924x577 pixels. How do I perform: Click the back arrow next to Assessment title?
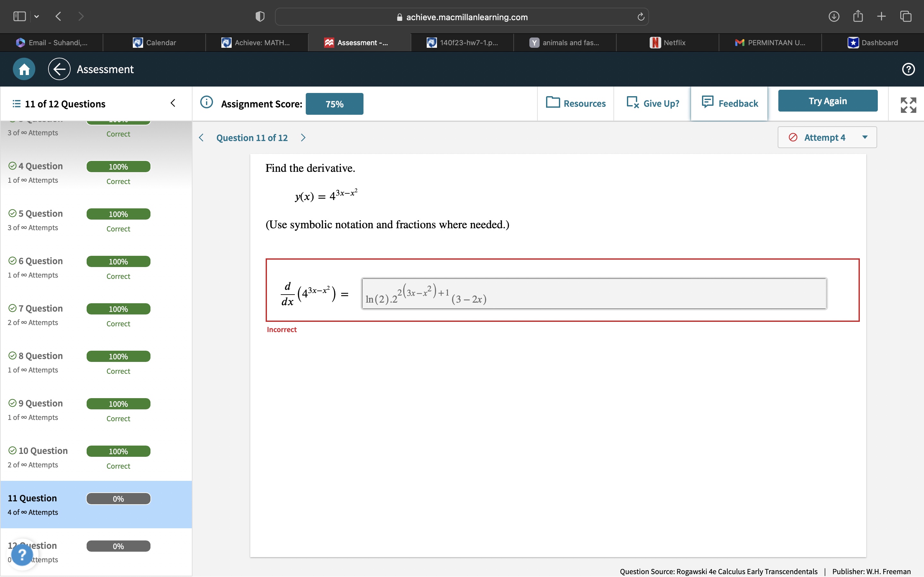[59, 69]
